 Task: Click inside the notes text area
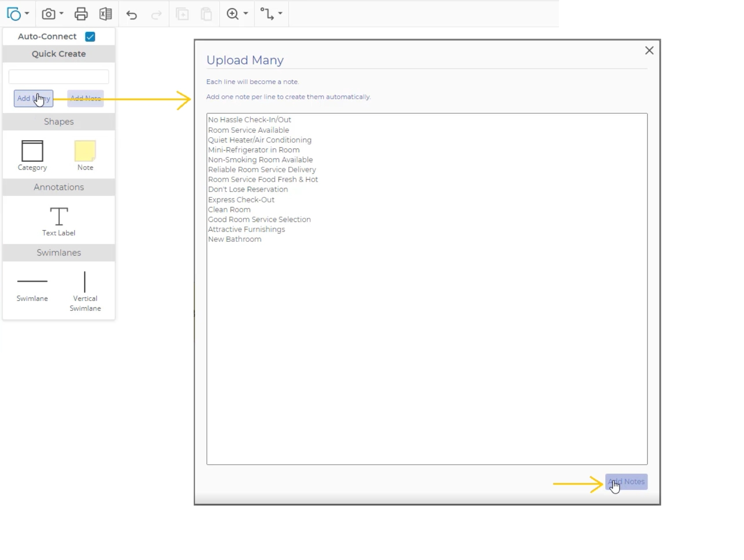[427, 289]
